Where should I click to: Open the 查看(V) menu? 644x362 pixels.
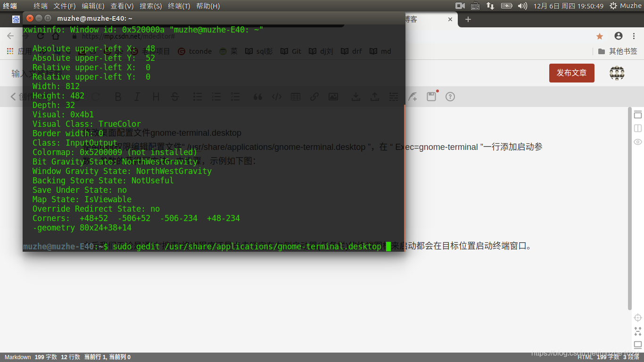pyautogui.click(x=122, y=6)
